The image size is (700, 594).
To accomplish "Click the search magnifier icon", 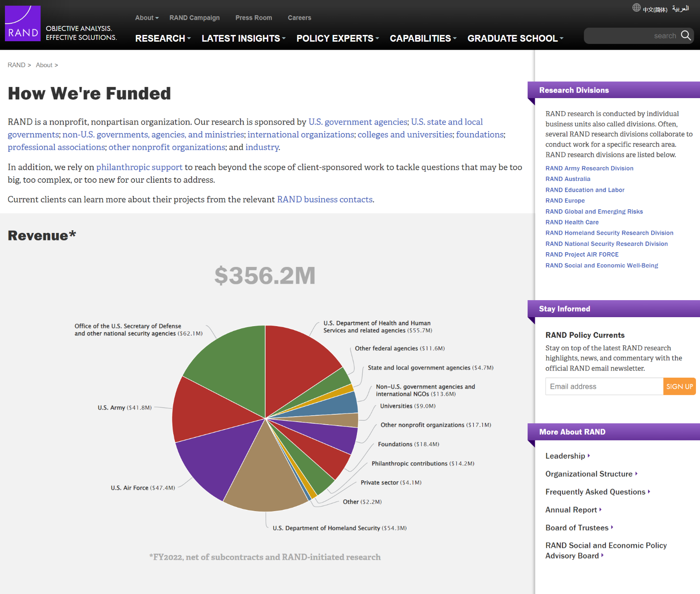I will coord(686,35).
